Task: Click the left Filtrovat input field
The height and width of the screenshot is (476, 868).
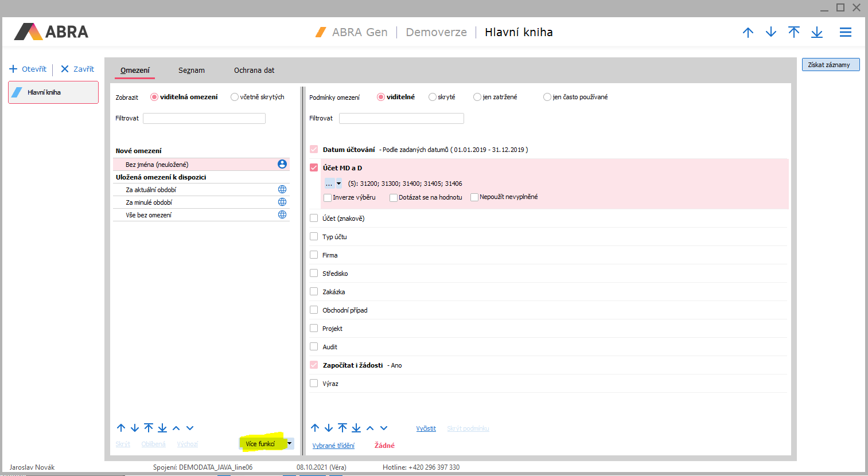Action: (204, 118)
